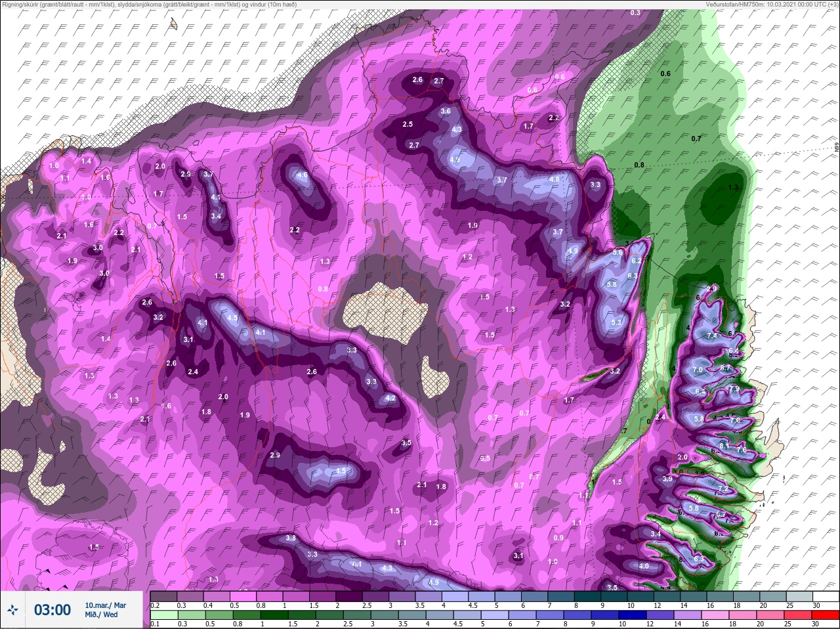Click the weekday label "Mið./ Wed"
Image resolution: width=840 pixels, height=629 pixels.
tap(102, 615)
